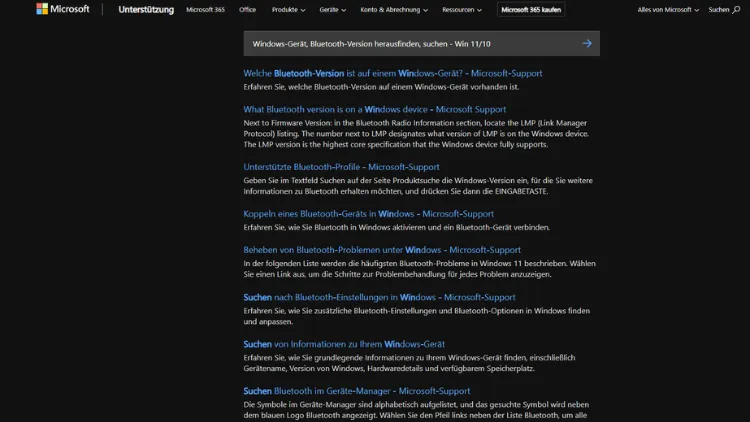This screenshot has width=750, height=422.
Task: Click the Microsoft logo
Action: tap(63, 9)
